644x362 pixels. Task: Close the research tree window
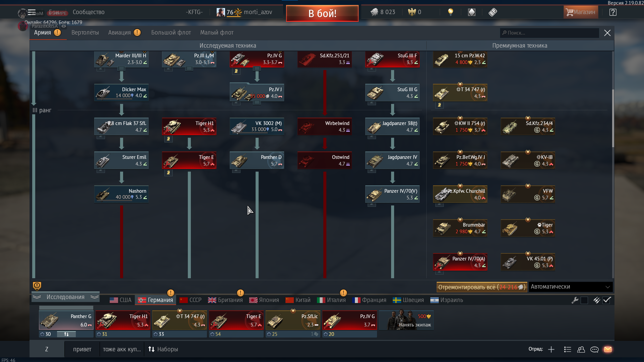(x=607, y=33)
